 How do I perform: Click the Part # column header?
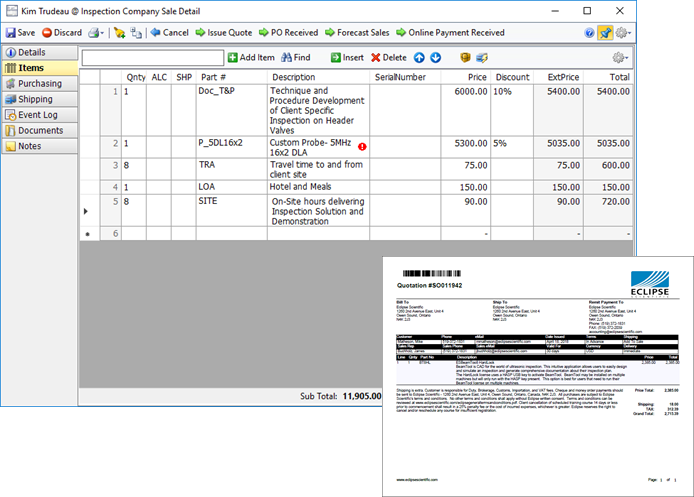pos(232,77)
